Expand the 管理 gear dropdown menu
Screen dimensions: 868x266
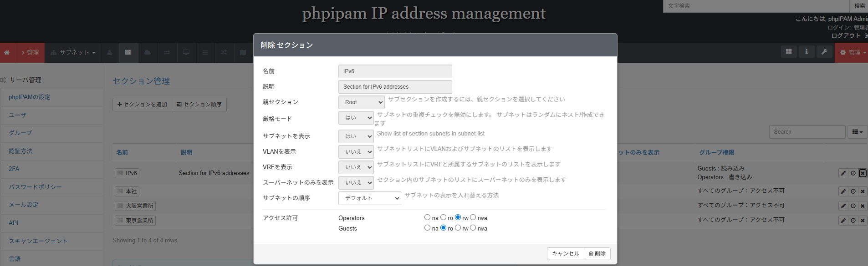(853, 53)
